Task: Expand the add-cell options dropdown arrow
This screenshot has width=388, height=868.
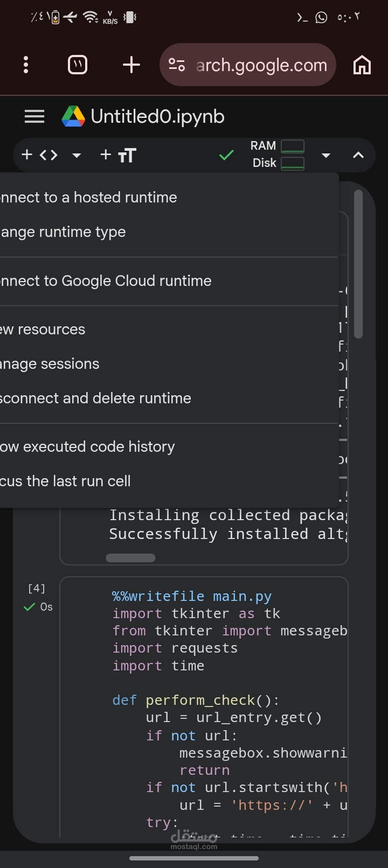Action: coord(77,156)
